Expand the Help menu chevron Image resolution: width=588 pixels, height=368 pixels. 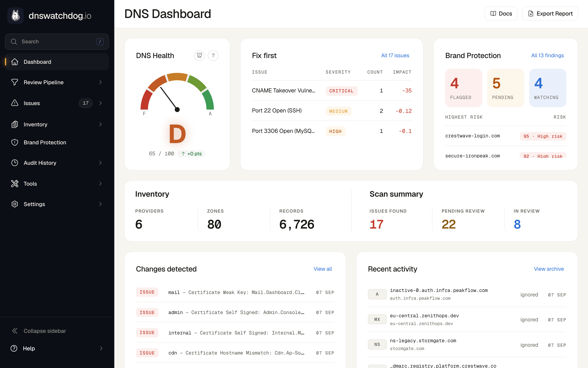click(x=101, y=348)
